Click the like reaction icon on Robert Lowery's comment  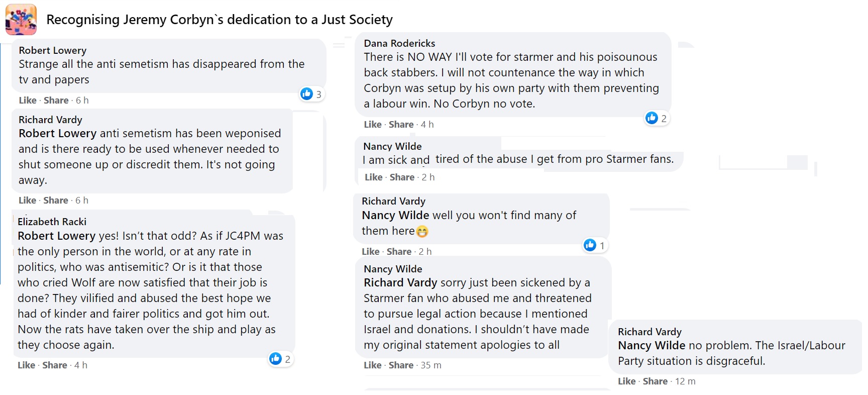tap(307, 94)
